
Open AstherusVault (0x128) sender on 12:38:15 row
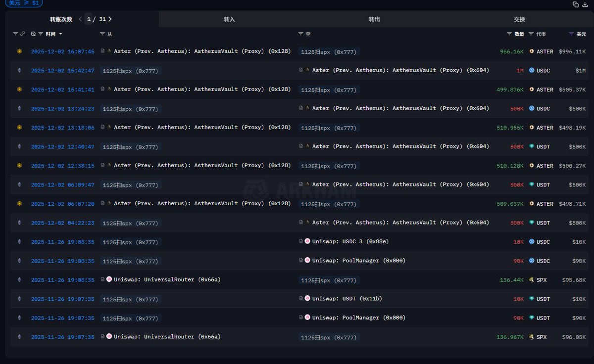pyautogui.click(x=202, y=165)
